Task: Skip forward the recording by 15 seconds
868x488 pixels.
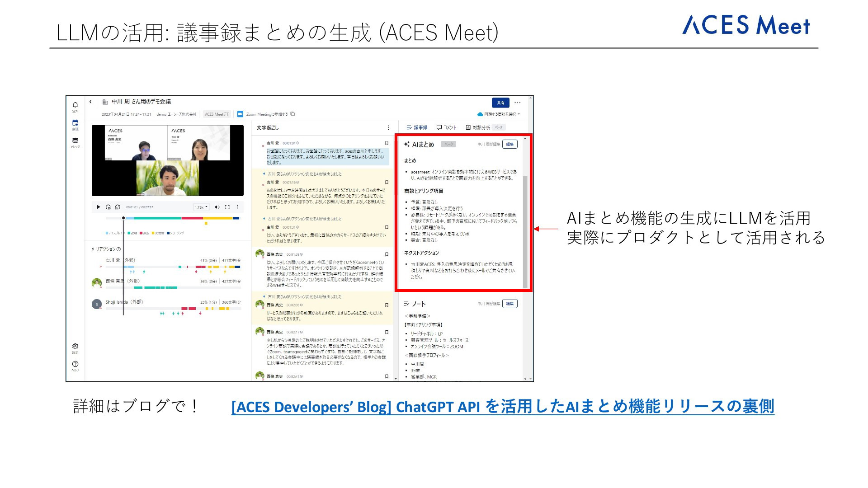Action: click(118, 207)
